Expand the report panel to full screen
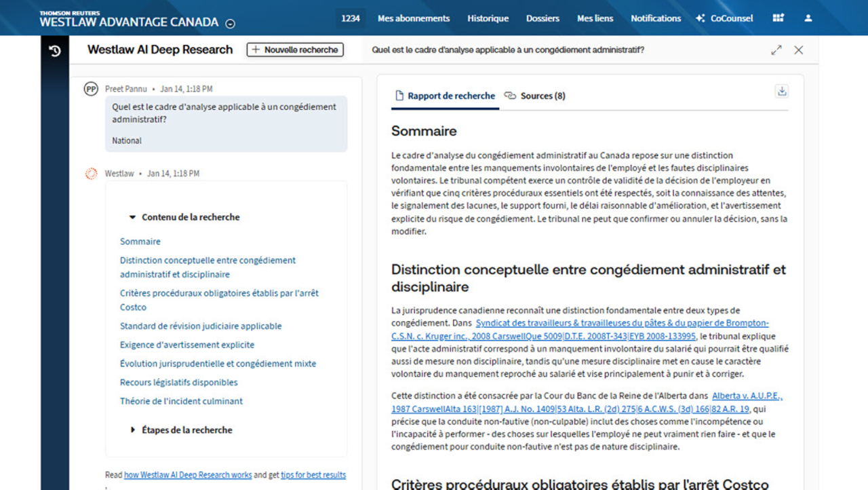This screenshot has height=490, width=868. tap(776, 50)
